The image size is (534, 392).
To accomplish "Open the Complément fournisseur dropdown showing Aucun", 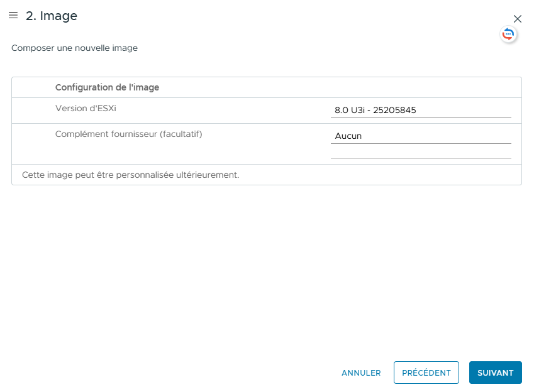I will (x=421, y=136).
